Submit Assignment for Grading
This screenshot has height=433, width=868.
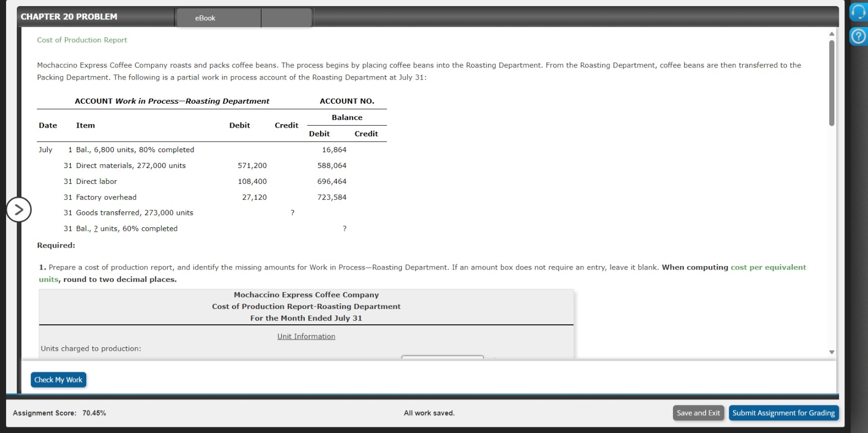[783, 413]
